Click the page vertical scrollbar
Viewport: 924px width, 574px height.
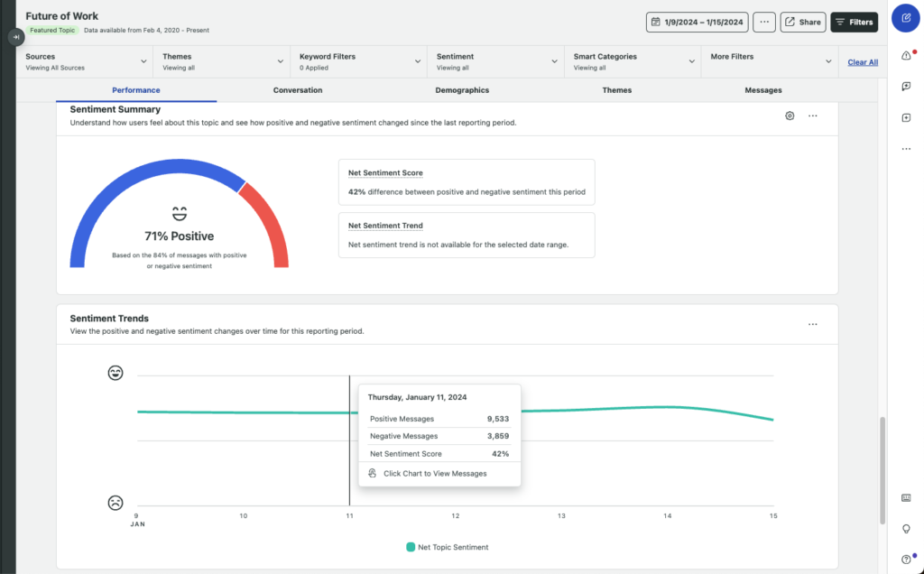[882, 469]
